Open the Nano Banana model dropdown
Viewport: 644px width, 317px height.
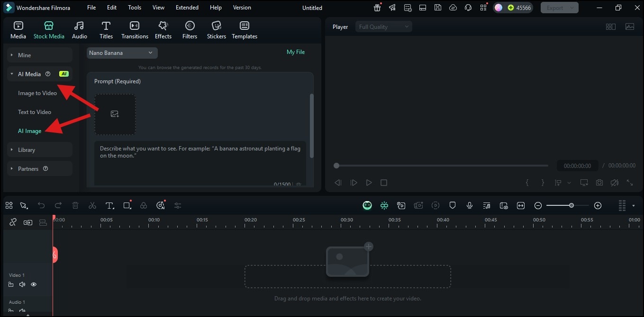coord(121,53)
